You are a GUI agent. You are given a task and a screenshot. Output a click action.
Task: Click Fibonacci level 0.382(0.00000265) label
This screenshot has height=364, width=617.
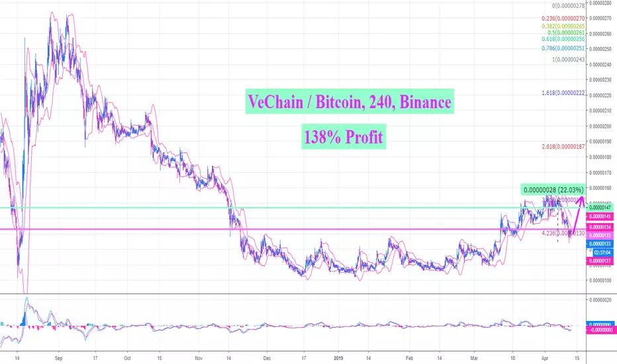563,26
